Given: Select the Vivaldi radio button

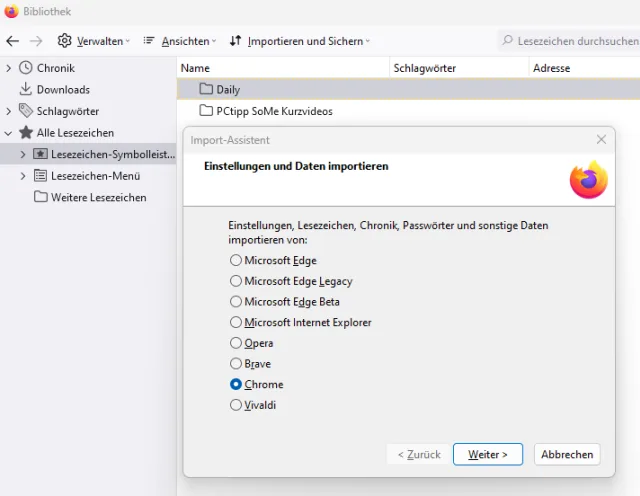Looking at the screenshot, I should coord(236,405).
